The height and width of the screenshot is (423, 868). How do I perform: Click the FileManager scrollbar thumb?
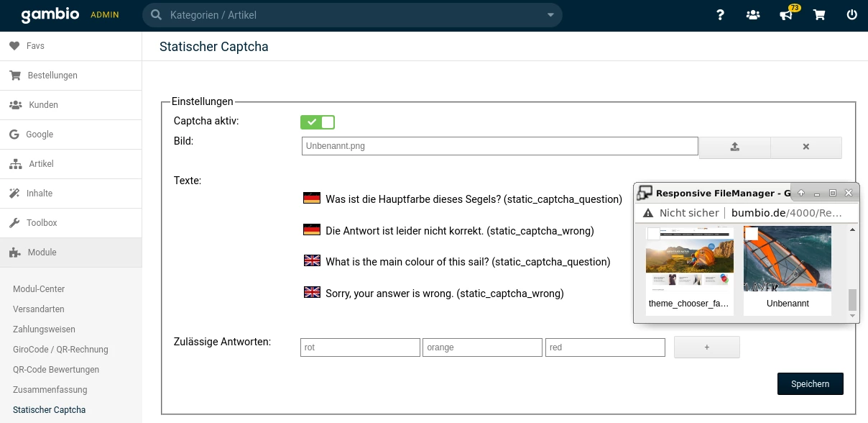coord(853,299)
